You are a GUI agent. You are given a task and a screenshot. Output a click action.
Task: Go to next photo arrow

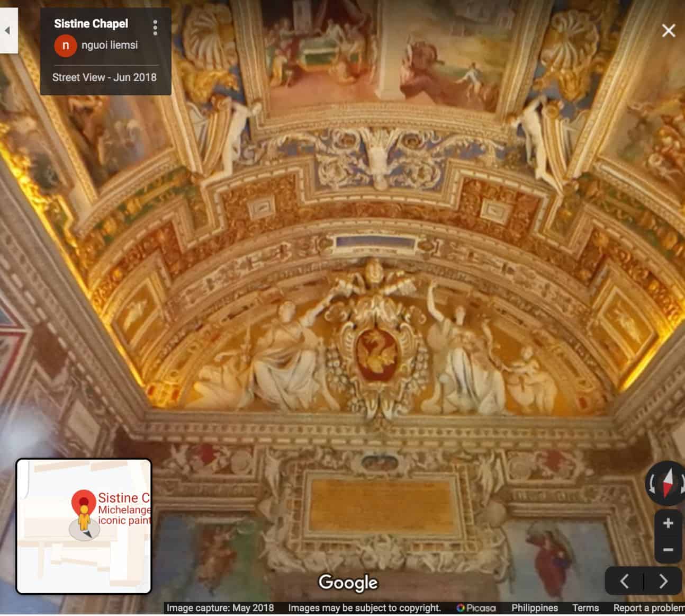[x=663, y=582]
